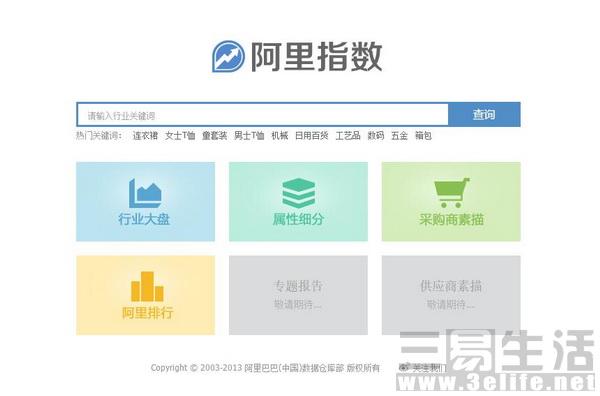Click the 阿里指数 title text
Image resolution: width=600 pixels, height=396 pixels.
click(x=317, y=57)
